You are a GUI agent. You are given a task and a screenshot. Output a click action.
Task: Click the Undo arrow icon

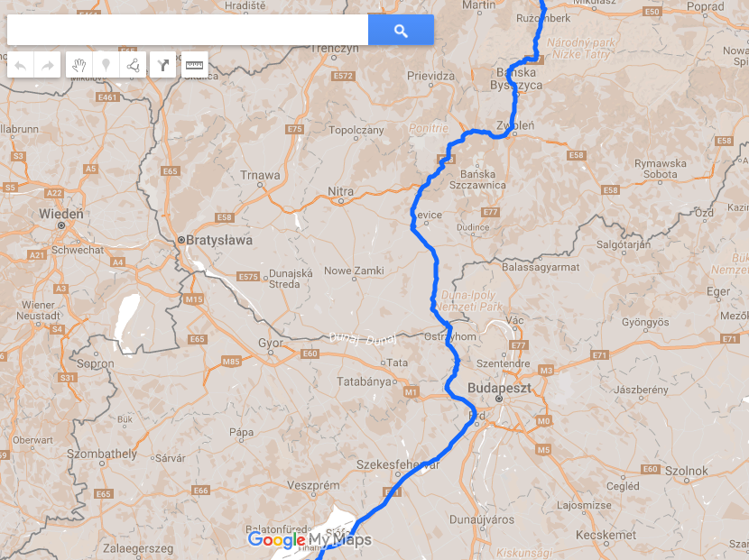(x=21, y=65)
